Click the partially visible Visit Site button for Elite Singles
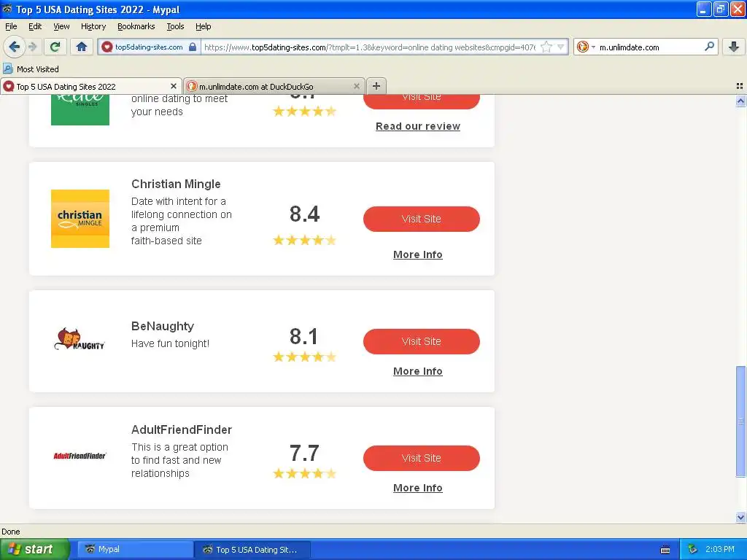The image size is (747, 560). pos(421,101)
